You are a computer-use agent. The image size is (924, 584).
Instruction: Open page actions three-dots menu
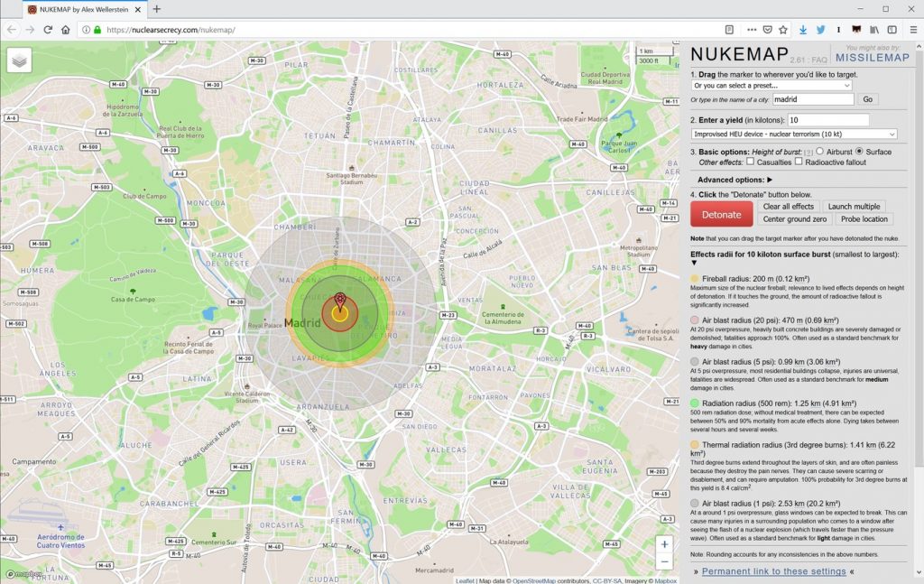752,30
